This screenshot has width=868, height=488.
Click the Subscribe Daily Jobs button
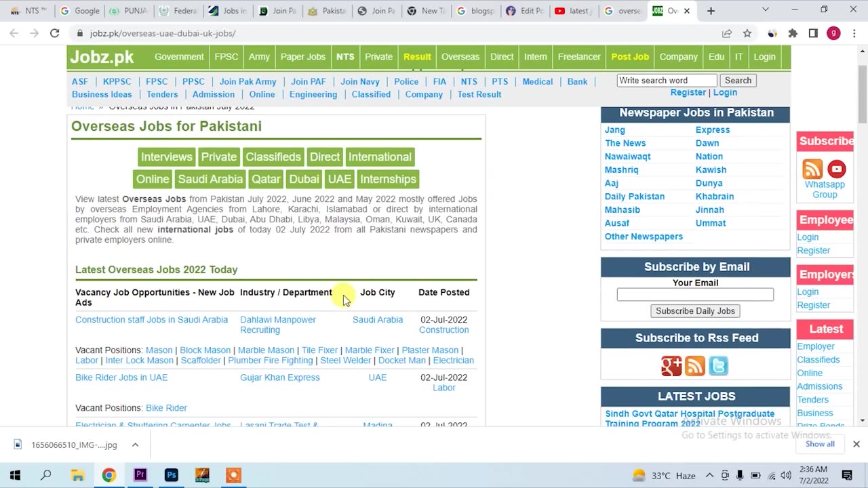[695, 310]
